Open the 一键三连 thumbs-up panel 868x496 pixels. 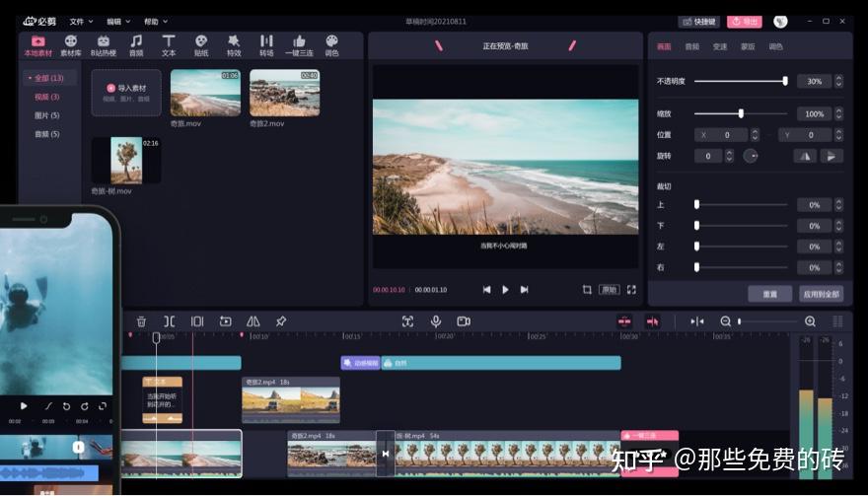pos(299,46)
